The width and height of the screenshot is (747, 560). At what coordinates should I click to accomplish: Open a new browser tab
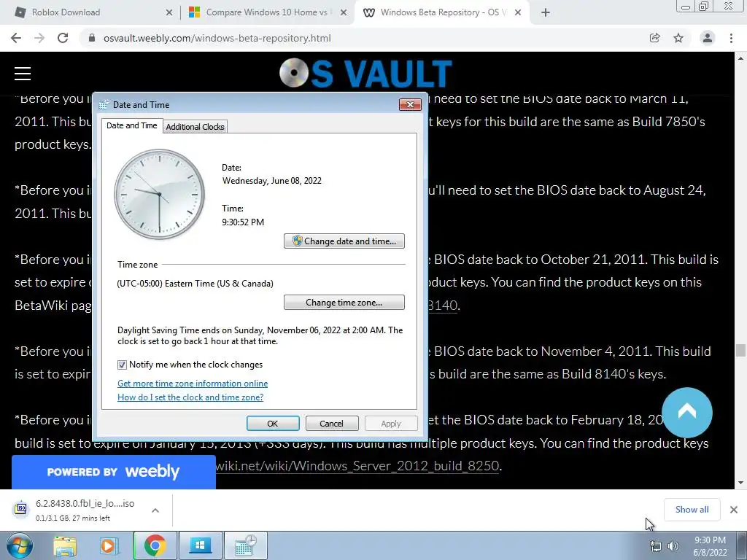click(x=546, y=13)
